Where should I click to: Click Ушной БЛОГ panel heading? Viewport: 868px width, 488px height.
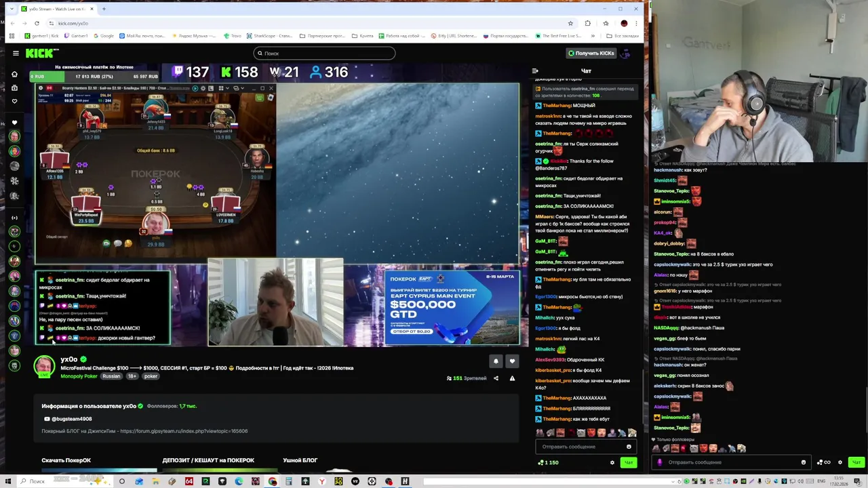click(300, 460)
